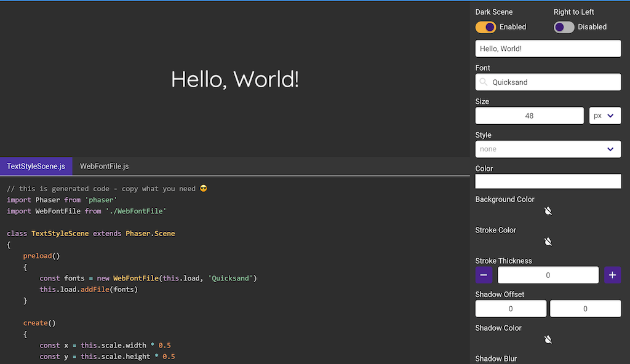The image size is (630, 364).
Task: Click the Hello, World! text input
Action: click(x=548, y=49)
